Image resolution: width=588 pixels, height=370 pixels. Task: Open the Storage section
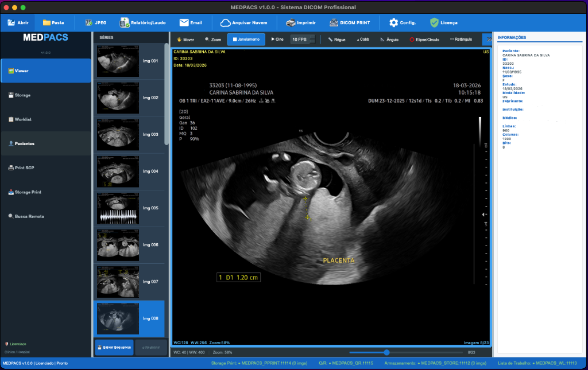[46, 95]
